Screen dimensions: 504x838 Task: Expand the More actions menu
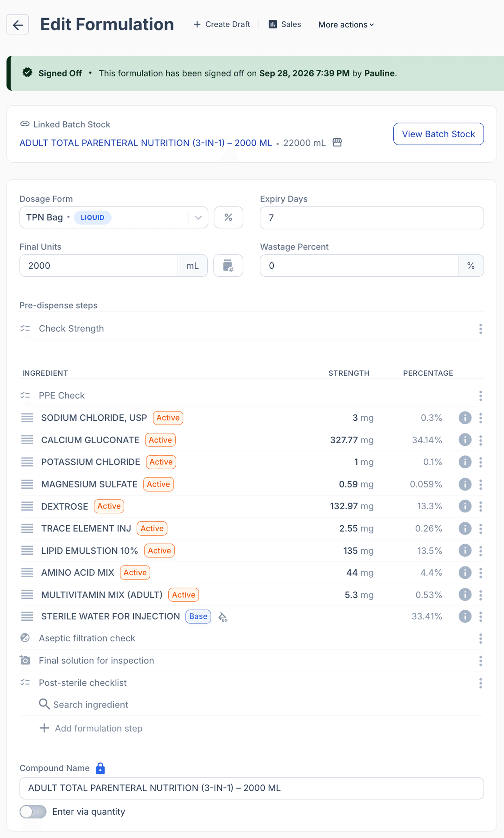click(346, 25)
